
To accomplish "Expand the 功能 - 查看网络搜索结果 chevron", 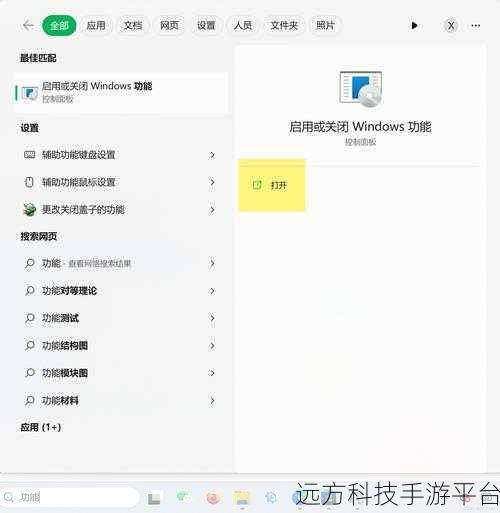I will (x=212, y=263).
